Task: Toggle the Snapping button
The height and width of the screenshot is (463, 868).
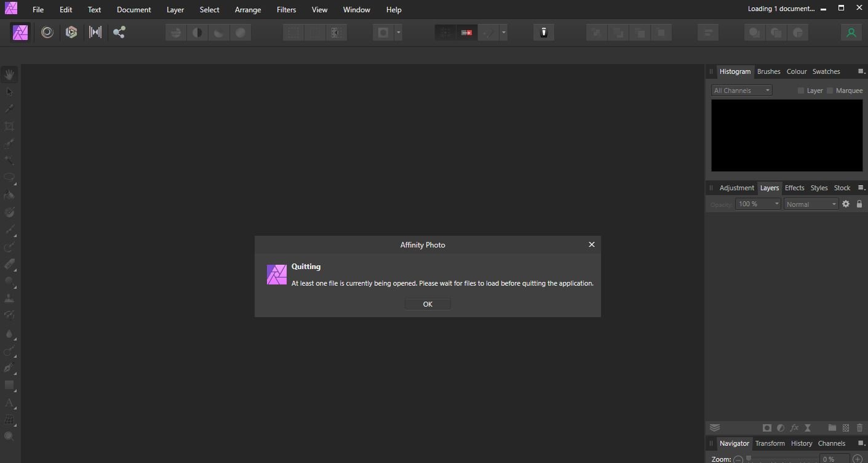Action: [x=488, y=33]
